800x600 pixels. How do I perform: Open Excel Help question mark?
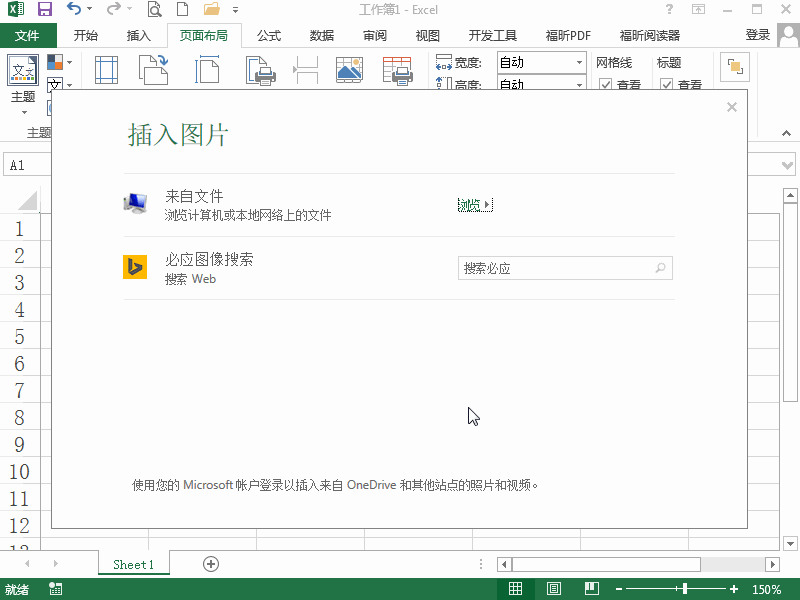pyautogui.click(x=669, y=9)
